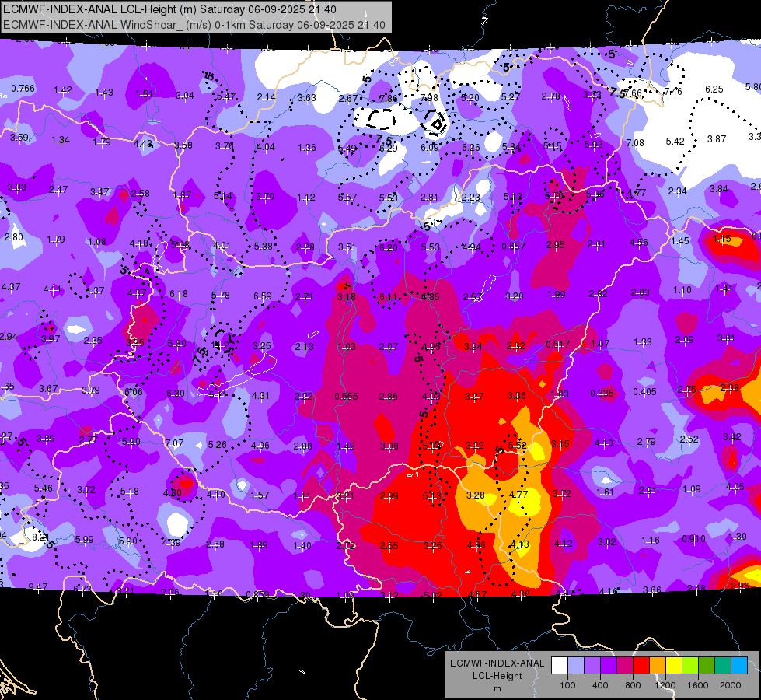
Task: Click the wind shear value '8.21'
Action: (40, 537)
